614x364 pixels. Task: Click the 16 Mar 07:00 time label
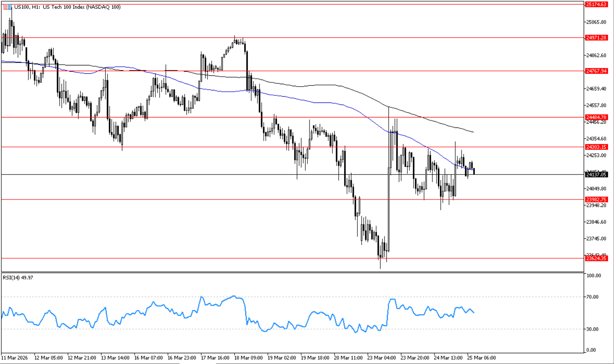coord(148,358)
